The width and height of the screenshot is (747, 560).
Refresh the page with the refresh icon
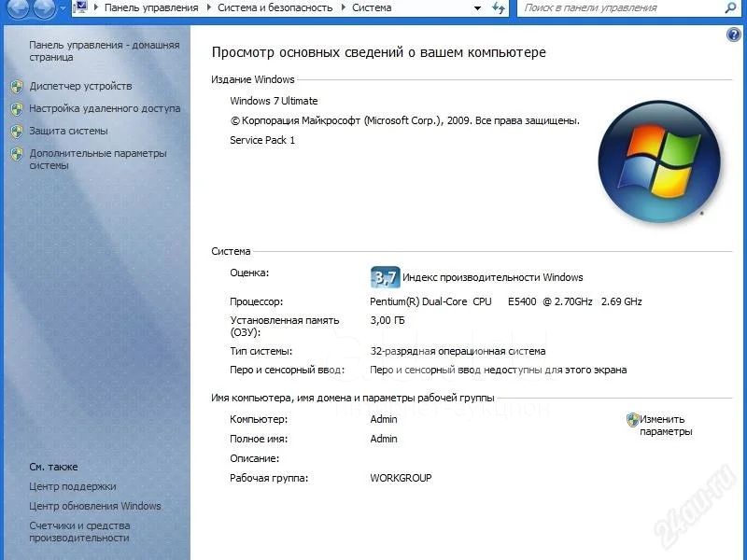(499, 7)
